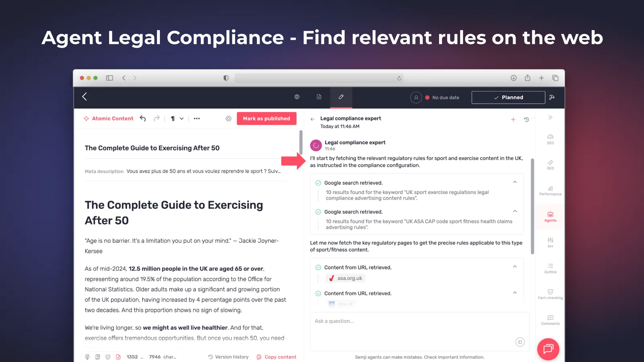Open editor settings gear

pyautogui.click(x=229, y=118)
